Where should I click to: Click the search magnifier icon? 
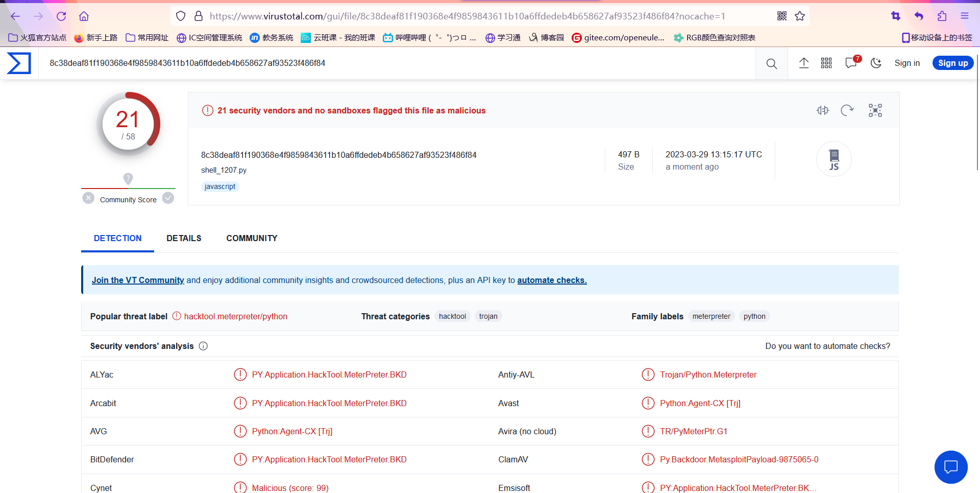tap(772, 63)
